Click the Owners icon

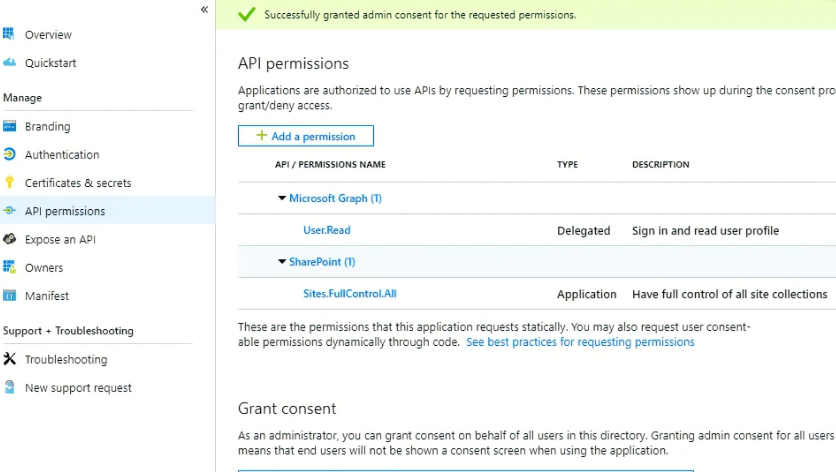pos(9,267)
